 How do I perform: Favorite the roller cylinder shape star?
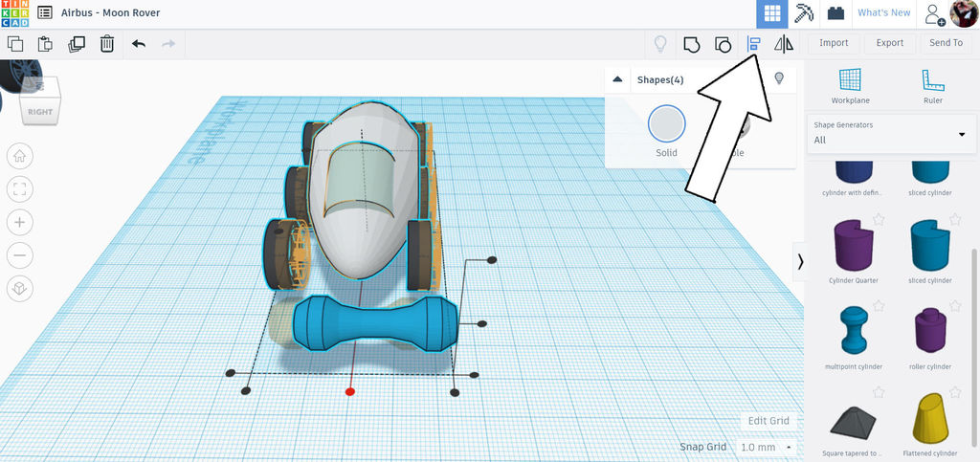tap(955, 305)
